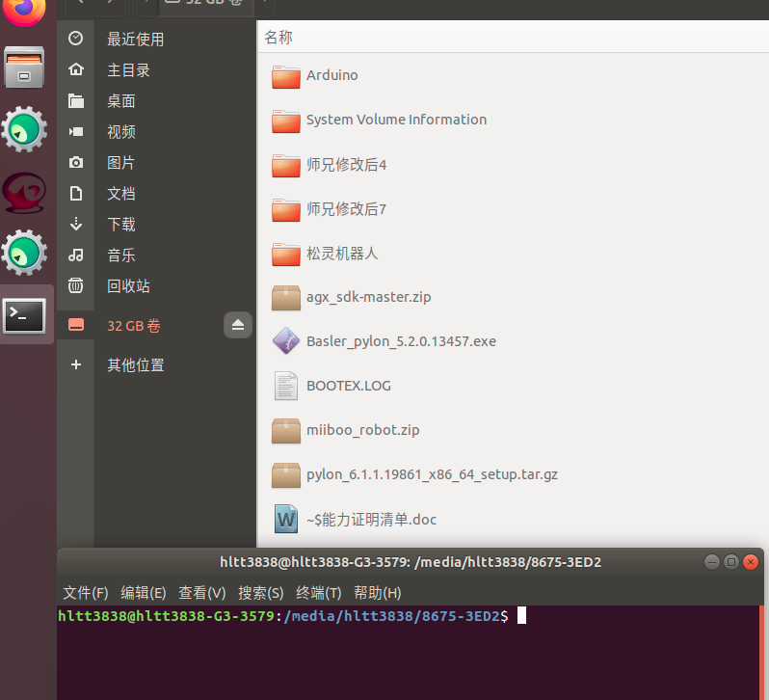Click the trash icon for 回收站
Image resolution: width=769 pixels, height=700 pixels.
75,285
